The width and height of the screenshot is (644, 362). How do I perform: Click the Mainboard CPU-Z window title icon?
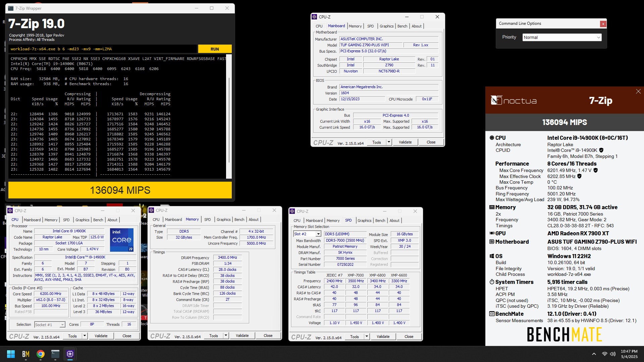click(314, 17)
